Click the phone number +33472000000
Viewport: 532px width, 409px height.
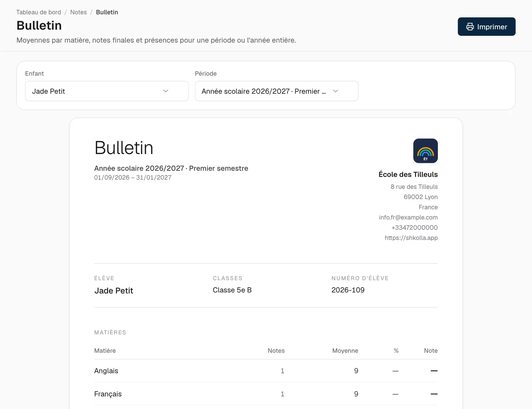(x=415, y=228)
